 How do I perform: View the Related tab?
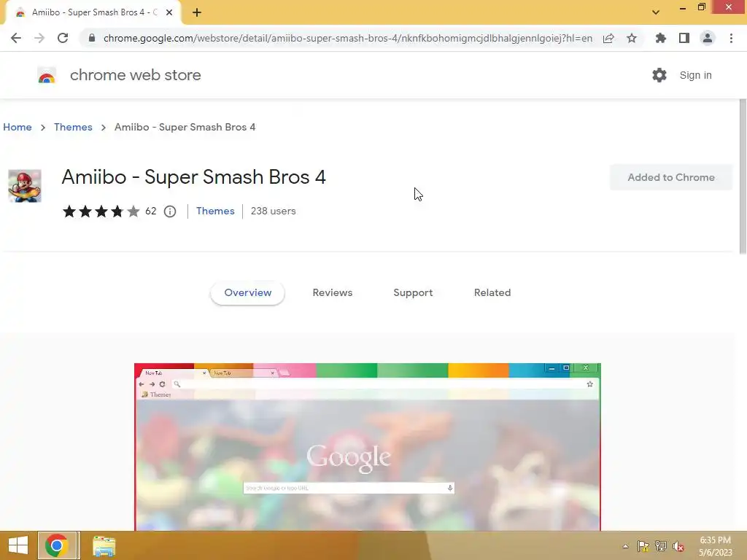tap(492, 293)
